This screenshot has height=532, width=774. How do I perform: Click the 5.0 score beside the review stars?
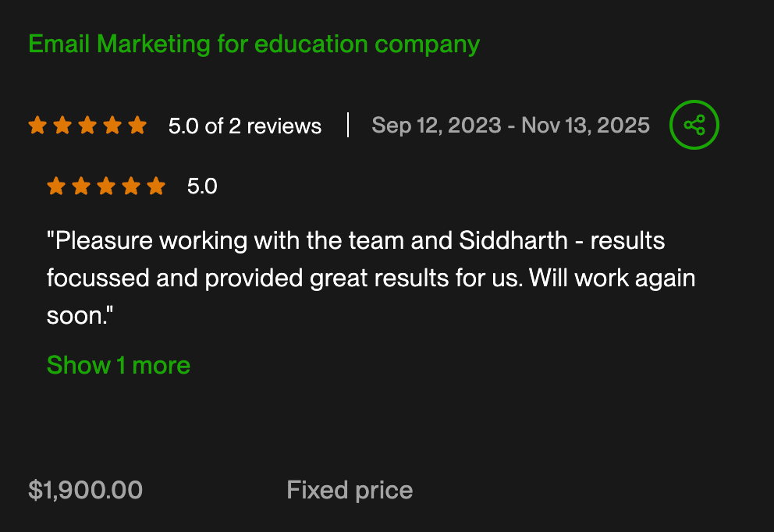tap(202, 186)
